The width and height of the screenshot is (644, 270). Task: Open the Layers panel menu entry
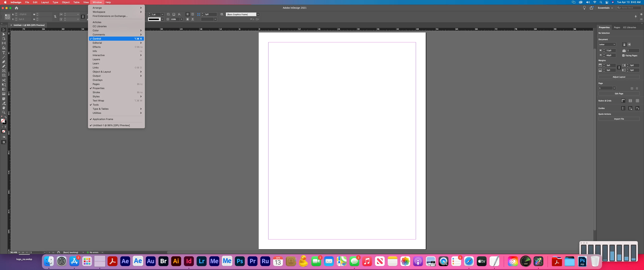coord(96,59)
